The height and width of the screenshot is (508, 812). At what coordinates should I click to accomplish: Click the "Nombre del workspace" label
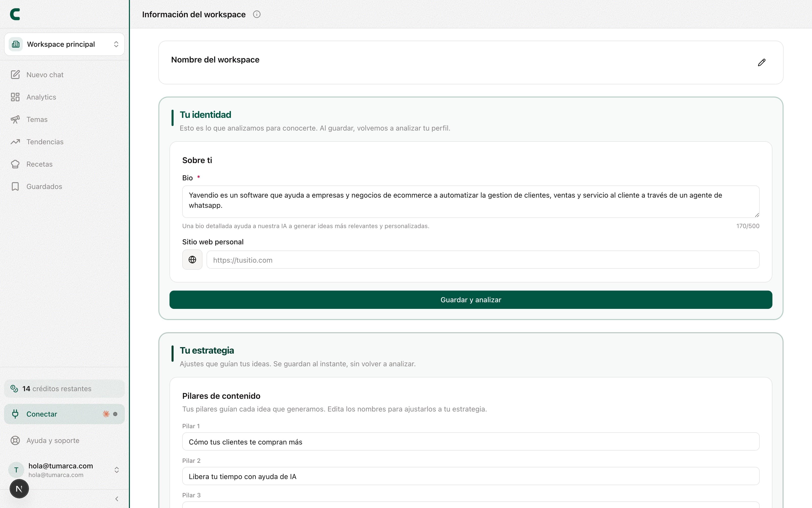pyautogui.click(x=215, y=60)
